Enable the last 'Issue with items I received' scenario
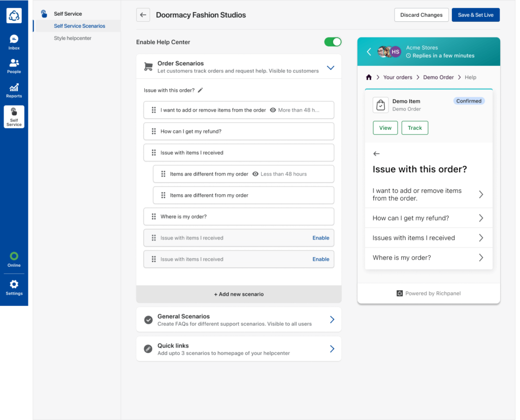520x420 pixels. [x=320, y=259]
